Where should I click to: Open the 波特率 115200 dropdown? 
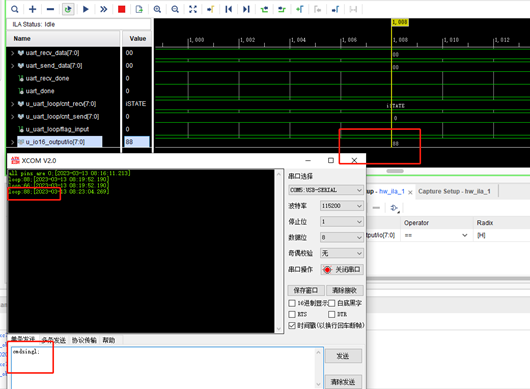point(342,206)
